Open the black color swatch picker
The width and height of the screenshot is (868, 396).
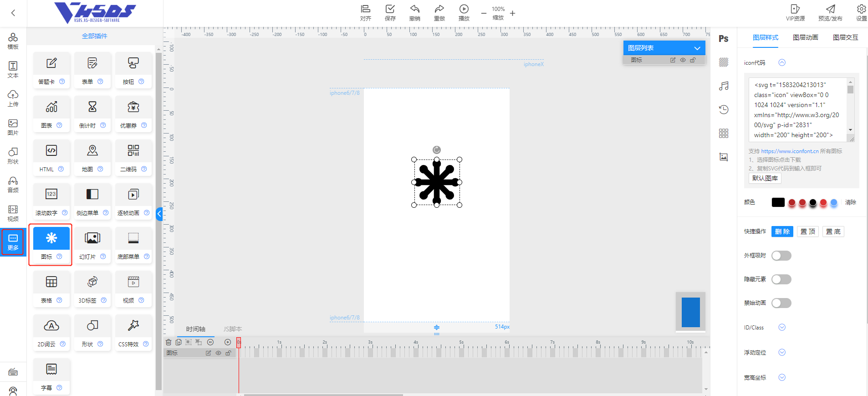(778, 202)
